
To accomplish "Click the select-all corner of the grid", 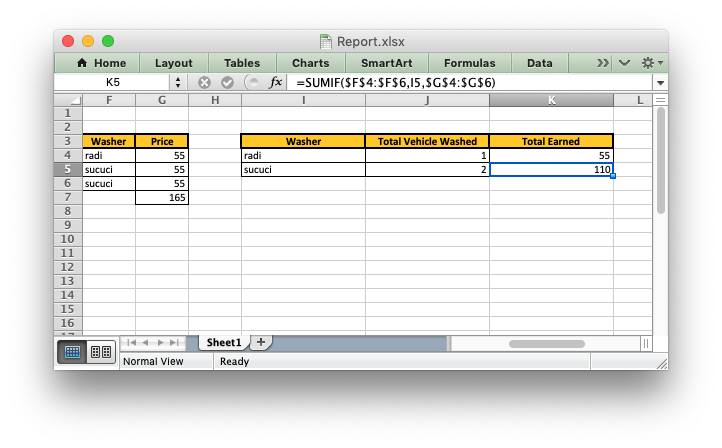I will point(68,100).
